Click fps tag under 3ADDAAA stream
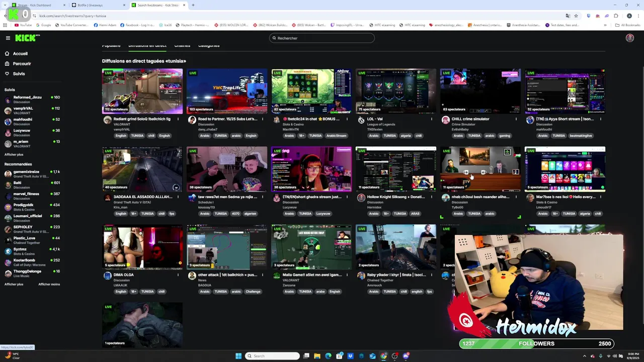The height and width of the screenshot is (362, 644). [172, 214]
